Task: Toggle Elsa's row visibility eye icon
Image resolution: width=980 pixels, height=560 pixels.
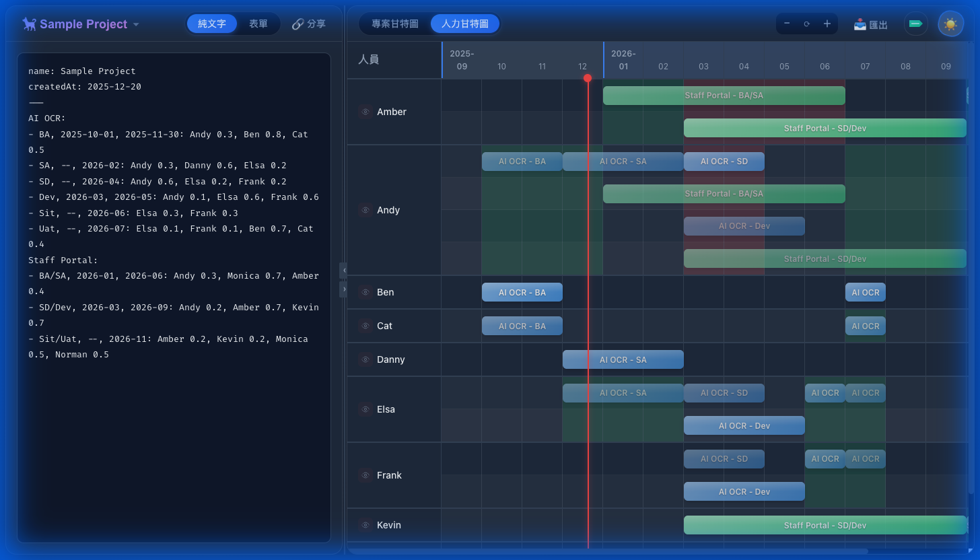Action: tap(365, 409)
